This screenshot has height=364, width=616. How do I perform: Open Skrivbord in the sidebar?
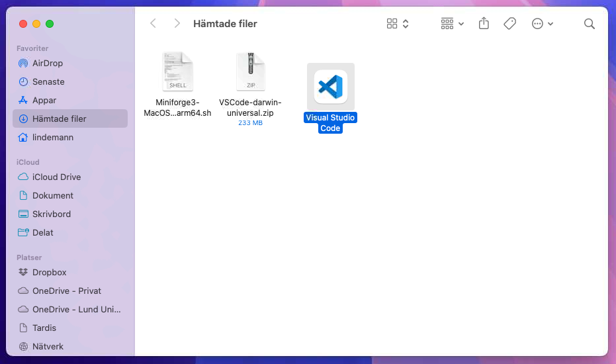pyautogui.click(x=70, y=214)
